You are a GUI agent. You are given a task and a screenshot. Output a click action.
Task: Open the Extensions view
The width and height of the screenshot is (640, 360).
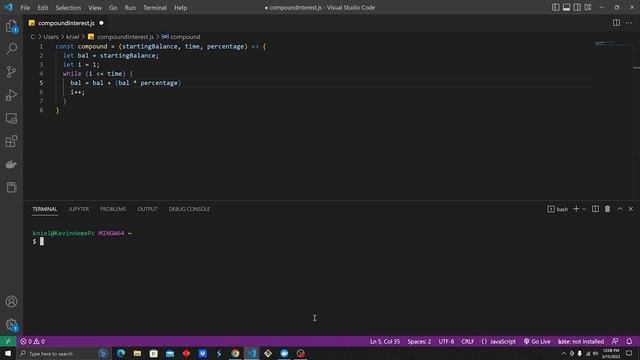11,141
